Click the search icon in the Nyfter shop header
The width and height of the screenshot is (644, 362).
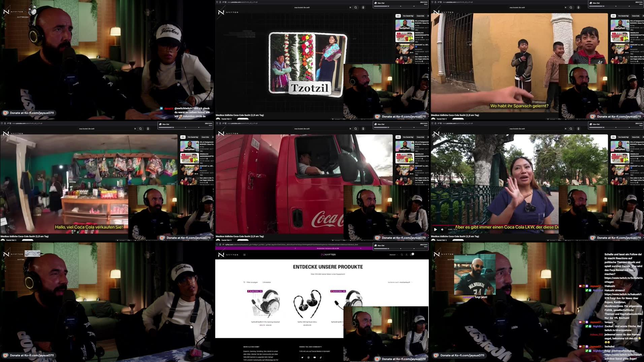(401, 255)
